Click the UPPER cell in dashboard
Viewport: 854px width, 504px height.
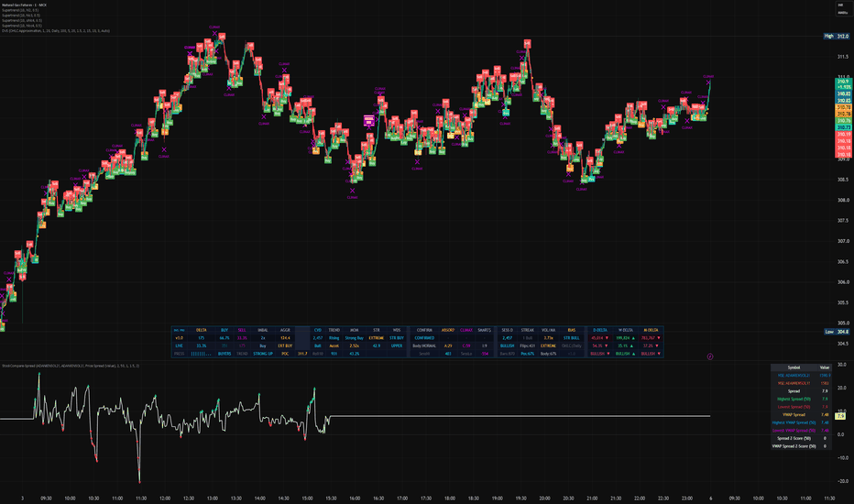[397, 346]
